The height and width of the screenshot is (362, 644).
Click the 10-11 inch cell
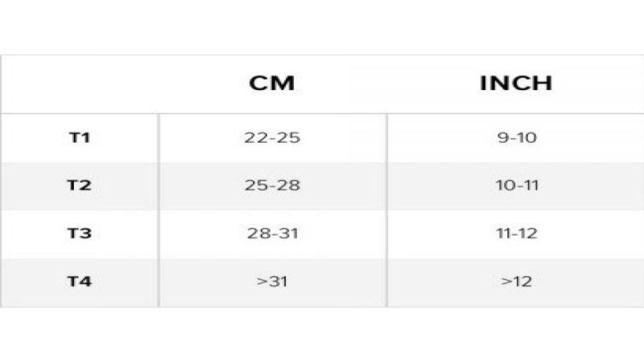[516, 185]
